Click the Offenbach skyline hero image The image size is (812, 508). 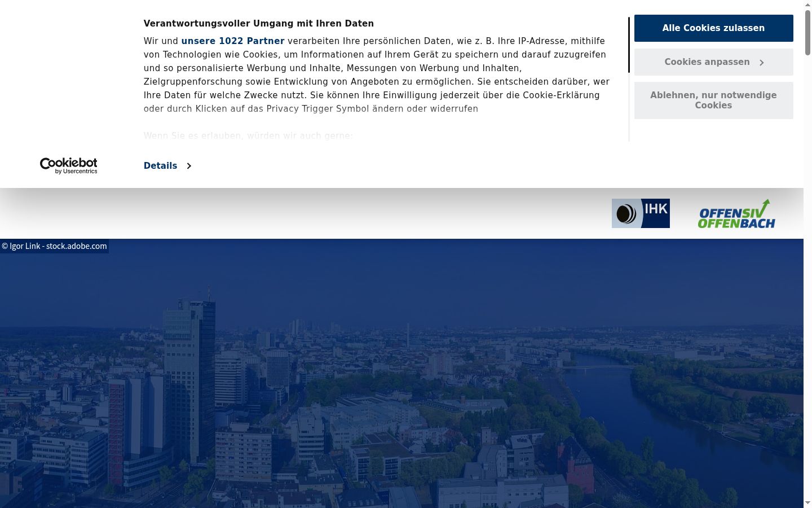coord(401,373)
